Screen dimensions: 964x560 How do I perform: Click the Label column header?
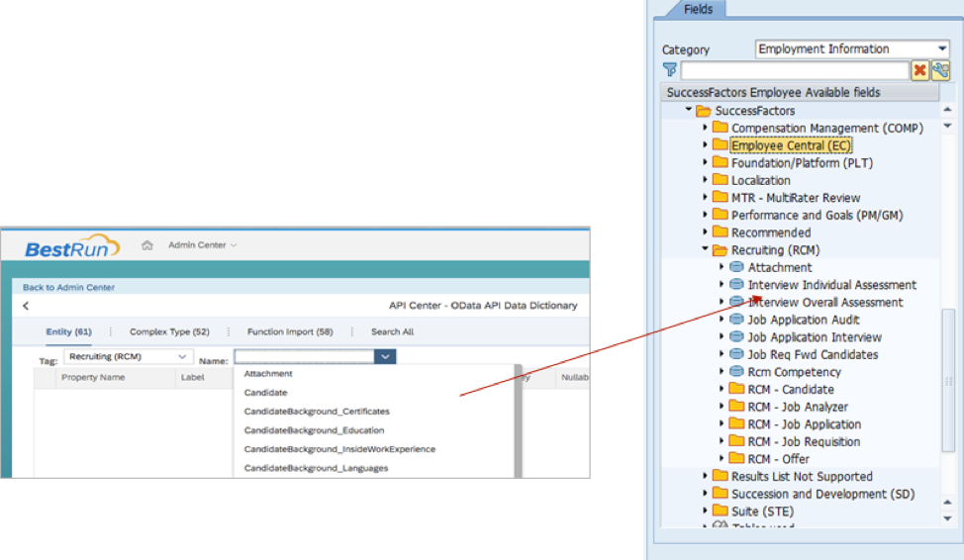tap(192, 377)
